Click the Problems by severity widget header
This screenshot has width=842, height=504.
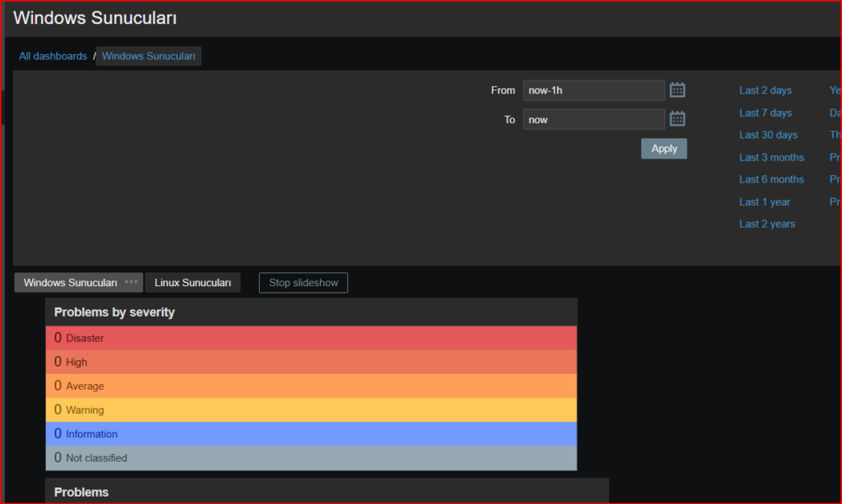pos(312,312)
